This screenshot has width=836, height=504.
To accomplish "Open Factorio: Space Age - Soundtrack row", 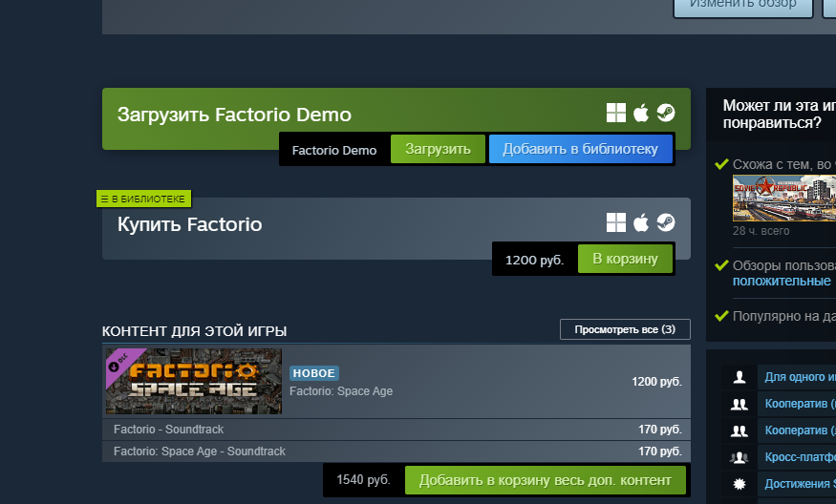I will tap(397, 451).
